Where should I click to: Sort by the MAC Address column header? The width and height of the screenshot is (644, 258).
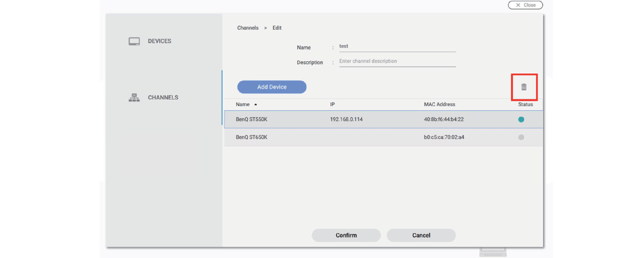(439, 104)
